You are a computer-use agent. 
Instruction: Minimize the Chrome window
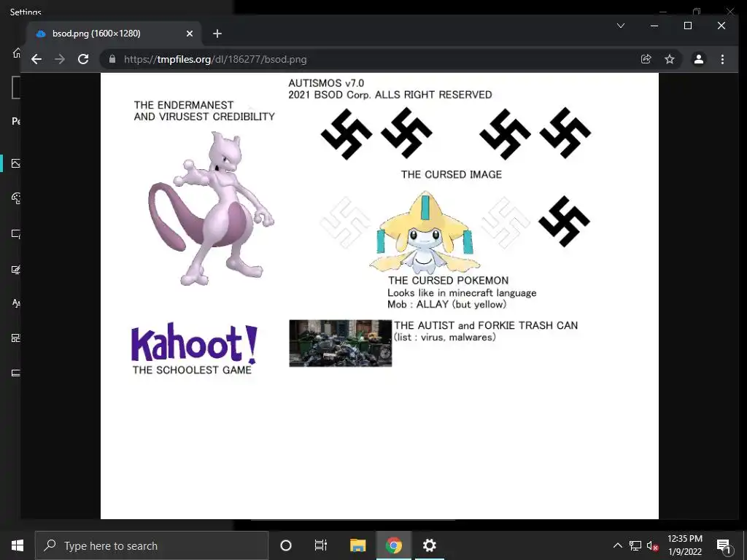654,26
